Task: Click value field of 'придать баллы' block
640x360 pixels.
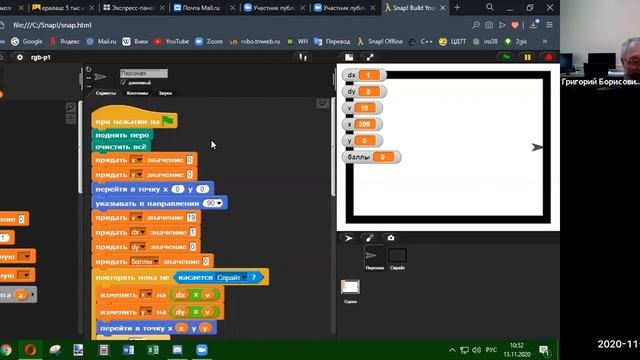Action: tap(205, 262)
